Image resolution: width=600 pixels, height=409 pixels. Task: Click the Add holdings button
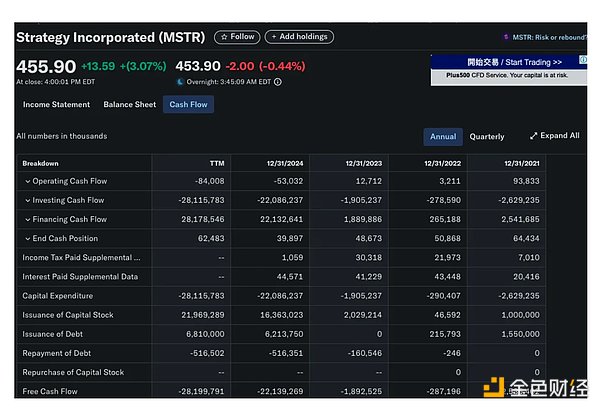[299, 37]
